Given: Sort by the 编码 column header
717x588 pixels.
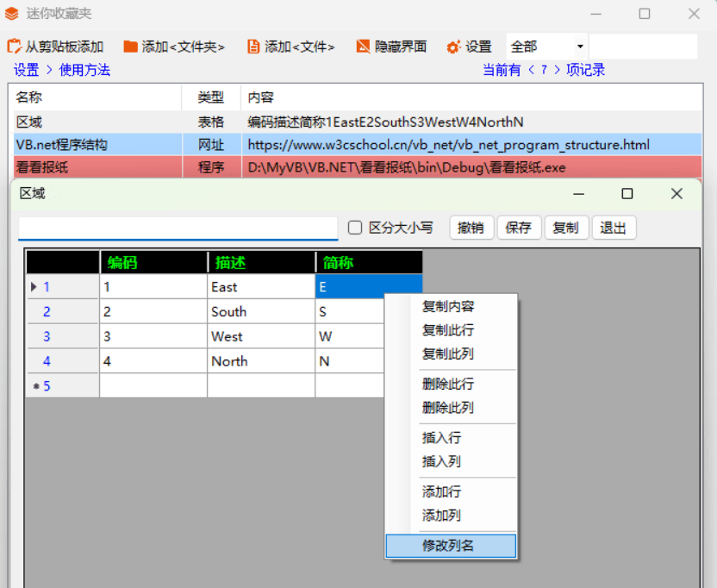Looking at the screenshot, I should 153,262.
